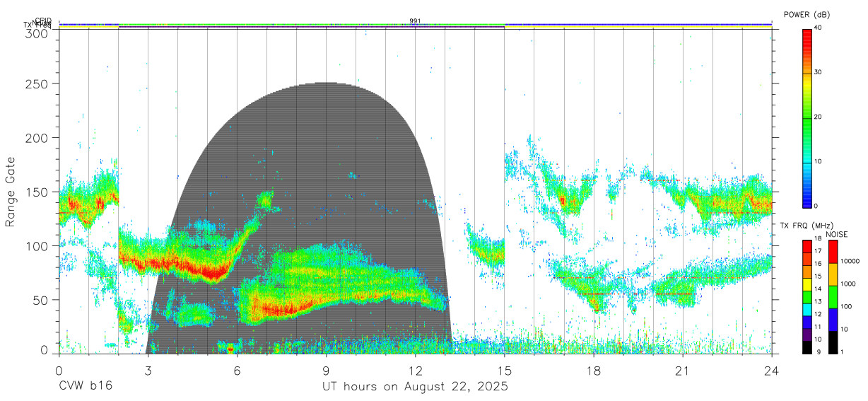
Task: Click the 16 label on the TX FRQ scale
Action: [x=818, y=264]
